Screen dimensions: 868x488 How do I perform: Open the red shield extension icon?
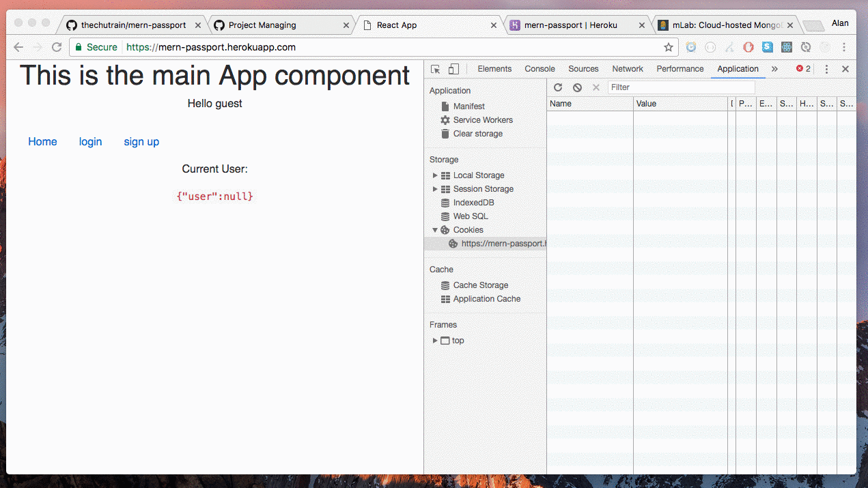coord(748,47)
